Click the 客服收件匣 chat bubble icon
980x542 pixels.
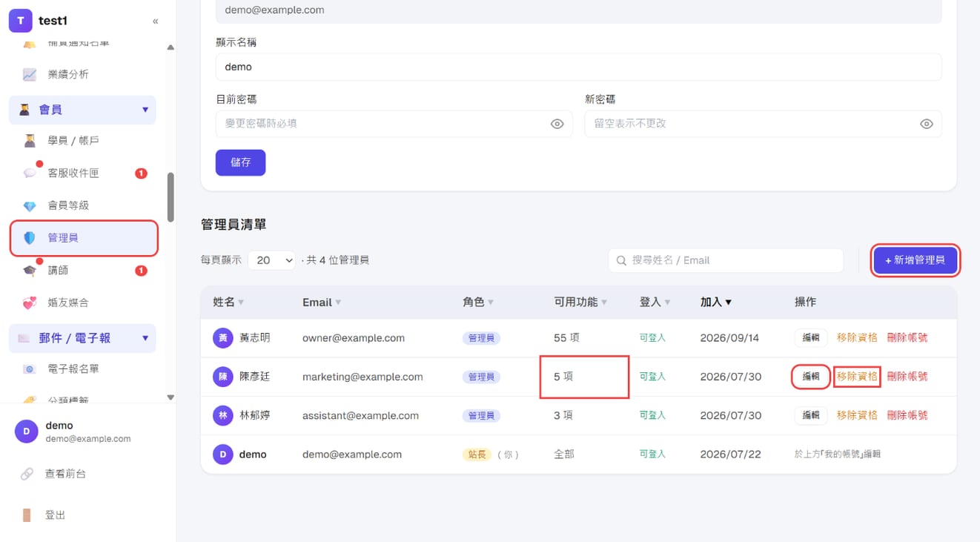(30, 173)
